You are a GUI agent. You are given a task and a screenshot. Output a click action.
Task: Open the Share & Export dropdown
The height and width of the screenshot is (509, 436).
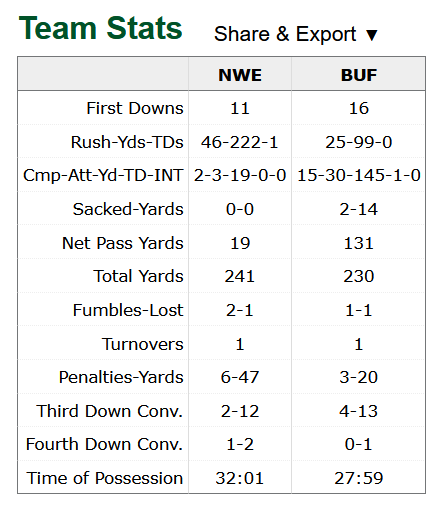(x=296, y=34)
